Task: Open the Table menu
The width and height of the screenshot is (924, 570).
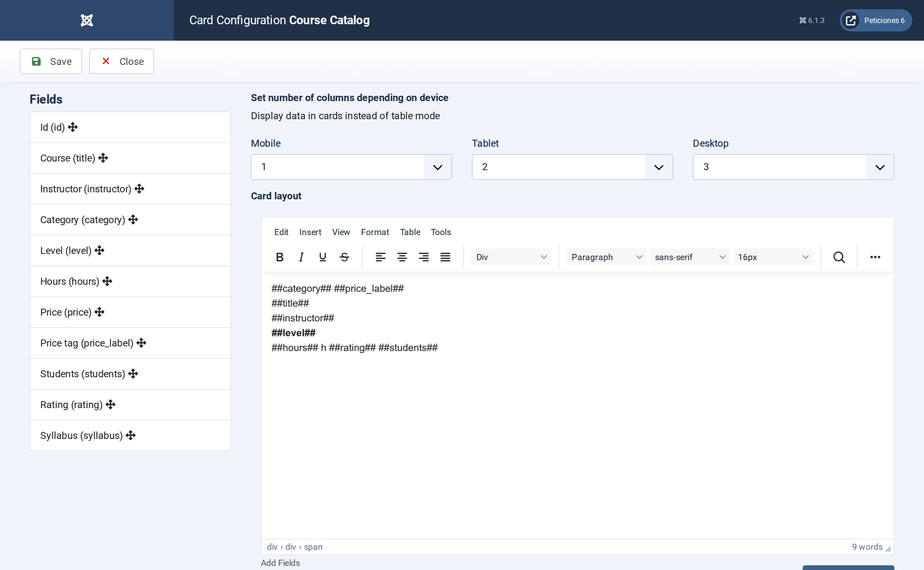Action: [410, 232]
